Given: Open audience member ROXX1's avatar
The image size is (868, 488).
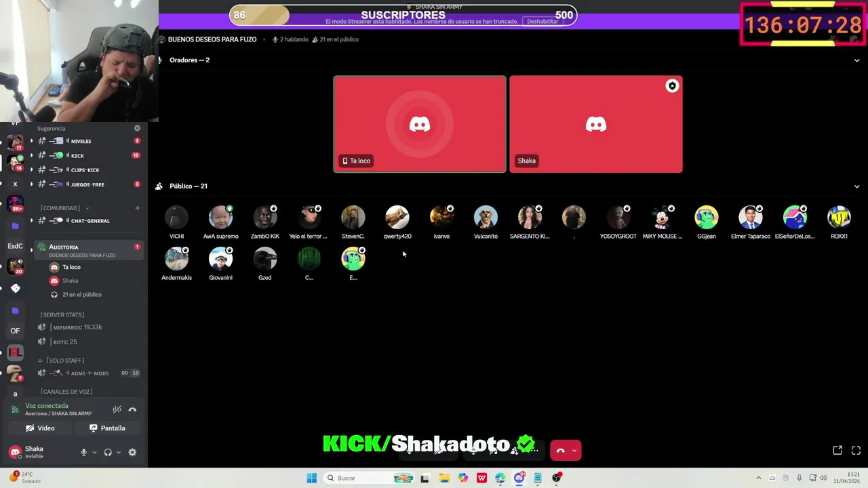Looking at the screenshot, I should coord(840,218).
